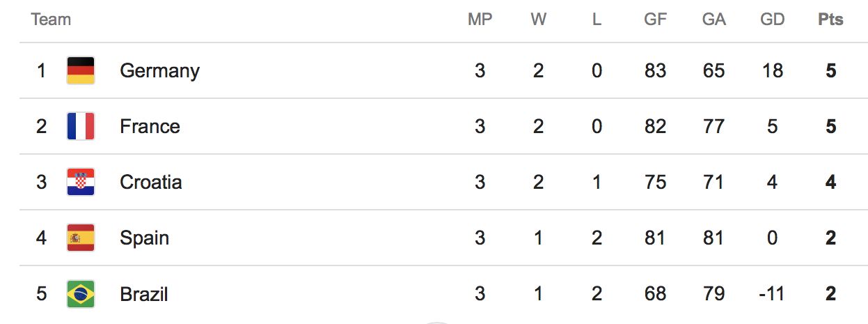Click the GF column header
The image size is (868, 324).
pyautogui.click(x=655, y=20)
